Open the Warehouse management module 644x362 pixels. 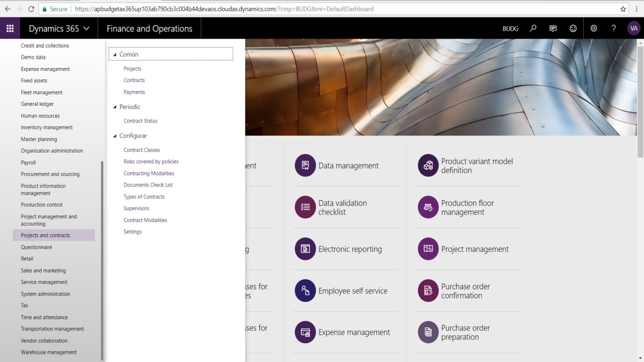49,352
